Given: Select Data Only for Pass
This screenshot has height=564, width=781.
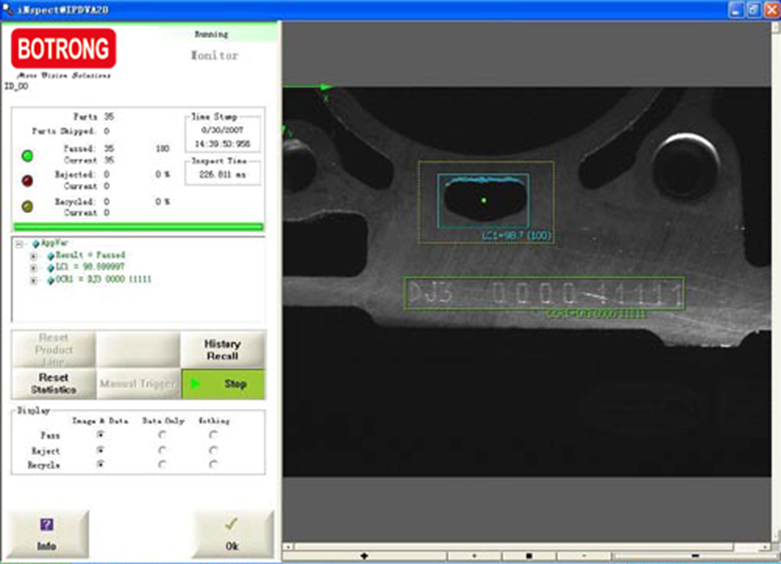Looking at the screenshot, I should 162,434.
